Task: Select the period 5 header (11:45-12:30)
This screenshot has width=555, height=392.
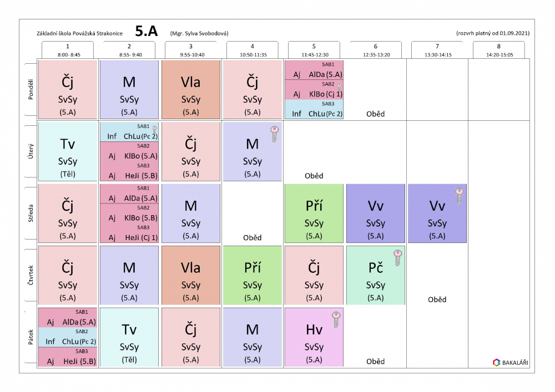Action: 314,50
